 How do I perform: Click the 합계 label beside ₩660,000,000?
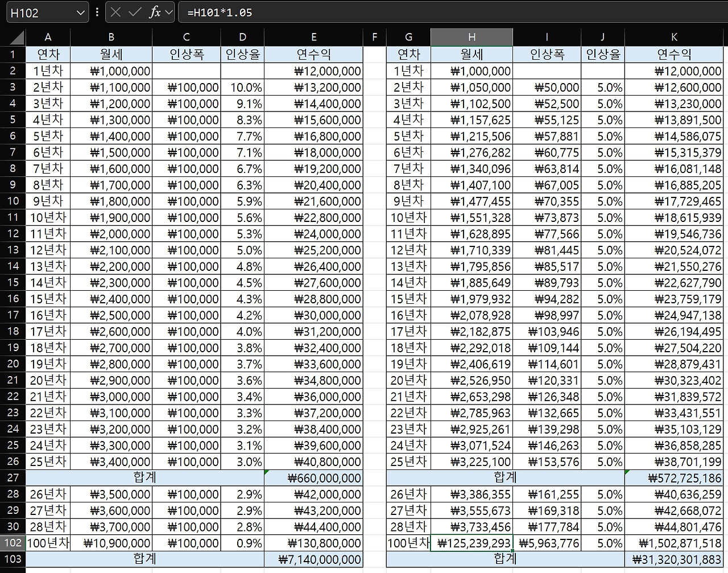[145, 478]
